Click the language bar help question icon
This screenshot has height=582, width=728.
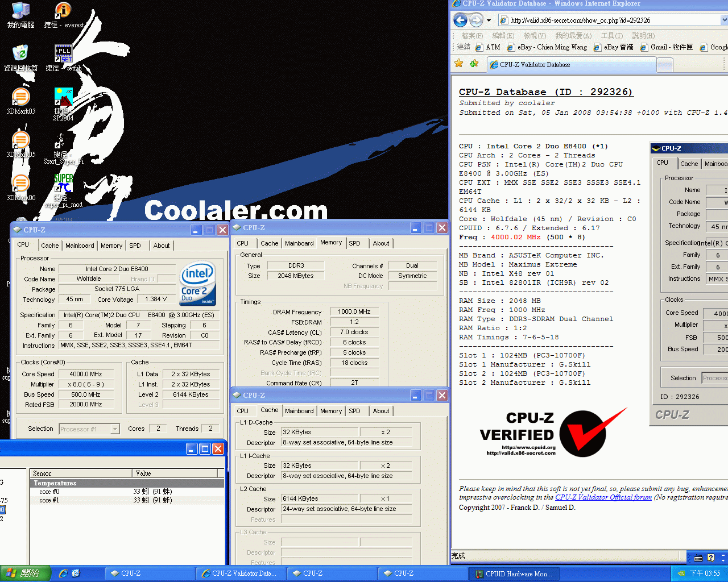tap(710, 558)
